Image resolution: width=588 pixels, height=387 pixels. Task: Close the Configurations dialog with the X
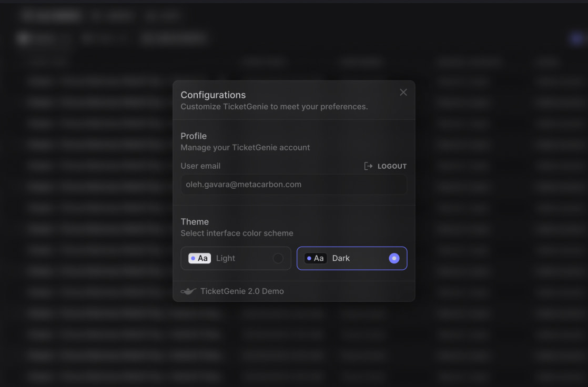(x=403, y=92)
